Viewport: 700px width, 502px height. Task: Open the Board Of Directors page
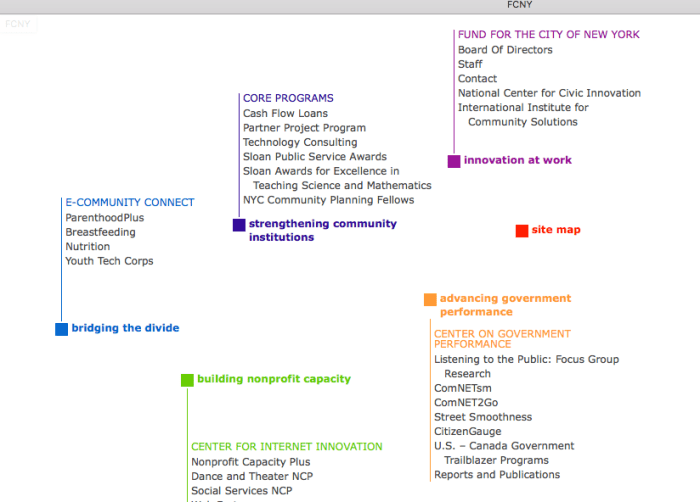click(x=505, y=50)
